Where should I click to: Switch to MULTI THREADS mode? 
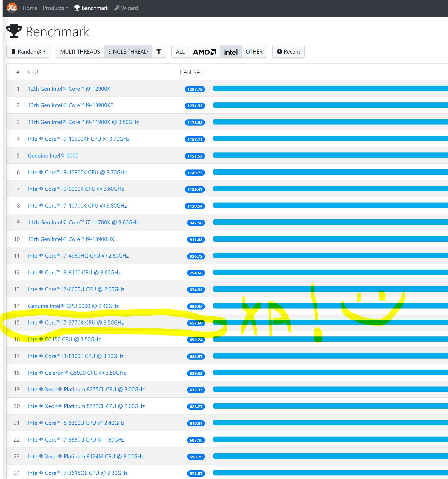[x=80, y=52]
